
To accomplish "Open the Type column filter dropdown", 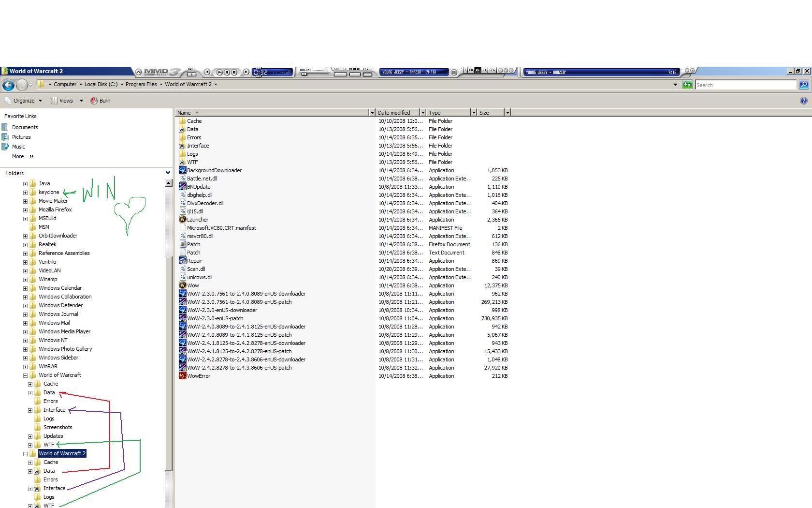I will [474, 112].
